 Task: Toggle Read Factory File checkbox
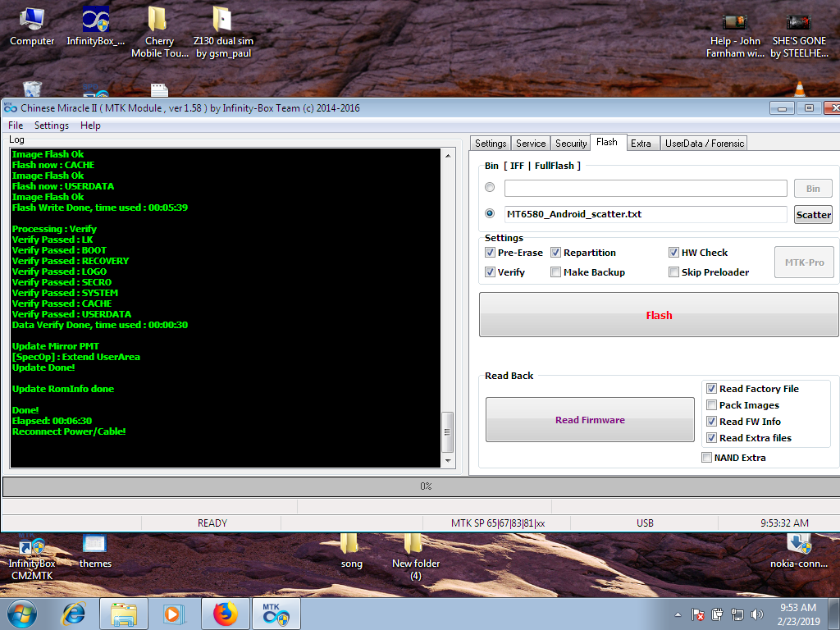pos(711,388)
